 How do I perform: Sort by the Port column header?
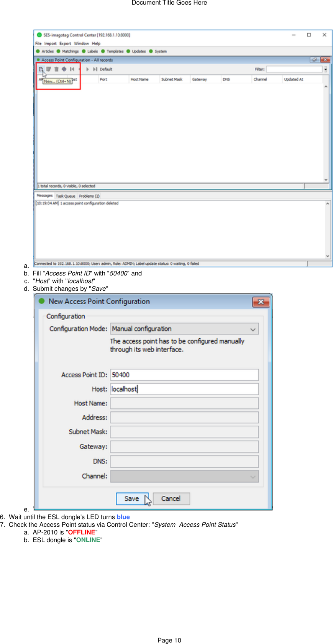tap(113, 79)
